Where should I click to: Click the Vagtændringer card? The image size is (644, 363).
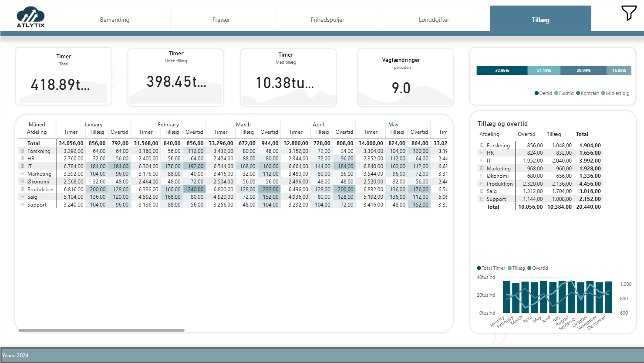tap(405, 77)
